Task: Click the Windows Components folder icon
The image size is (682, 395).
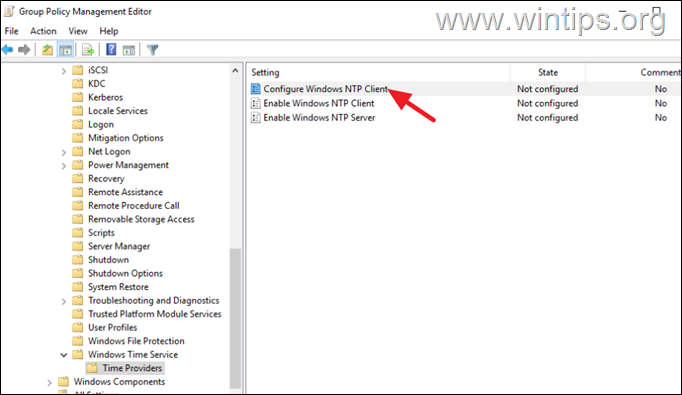Action: click(64, 382)
